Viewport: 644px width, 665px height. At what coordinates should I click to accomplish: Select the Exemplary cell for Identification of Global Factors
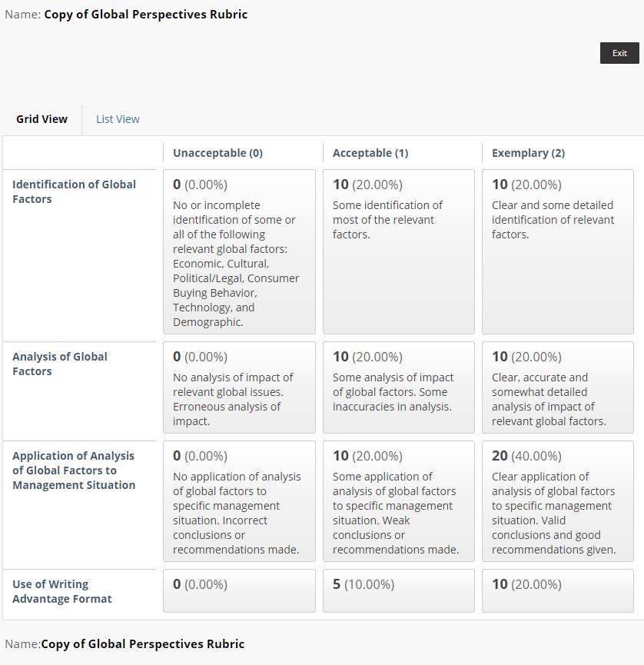557,252
